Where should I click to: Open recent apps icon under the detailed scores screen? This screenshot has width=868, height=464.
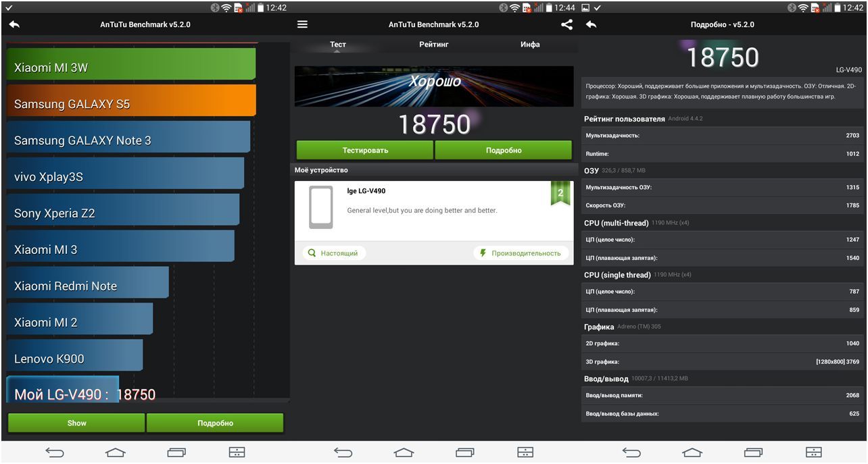[753, 452]
